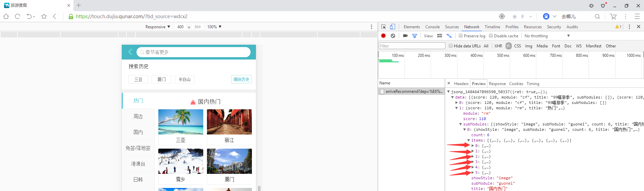Switch to the Console tab
Viewport: 644px width, 191px height.
432,27
